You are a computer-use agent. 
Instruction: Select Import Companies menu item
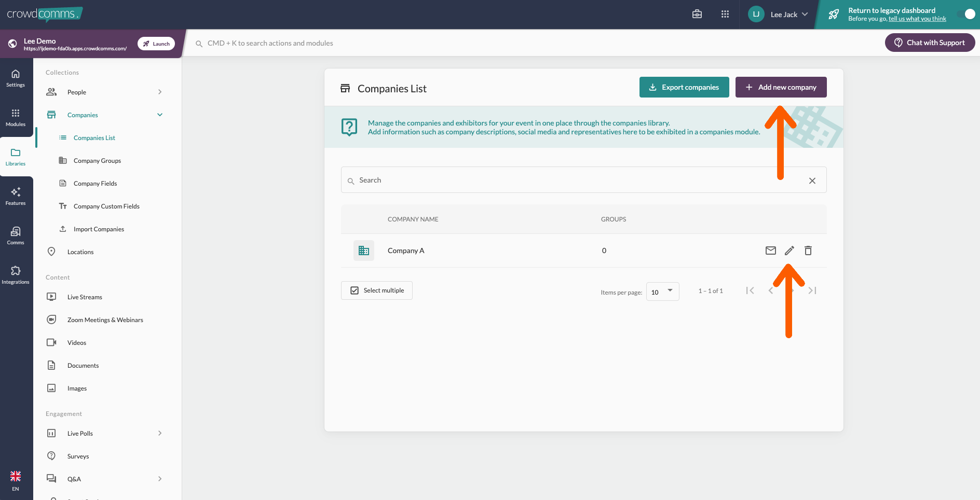pos(99,229)
